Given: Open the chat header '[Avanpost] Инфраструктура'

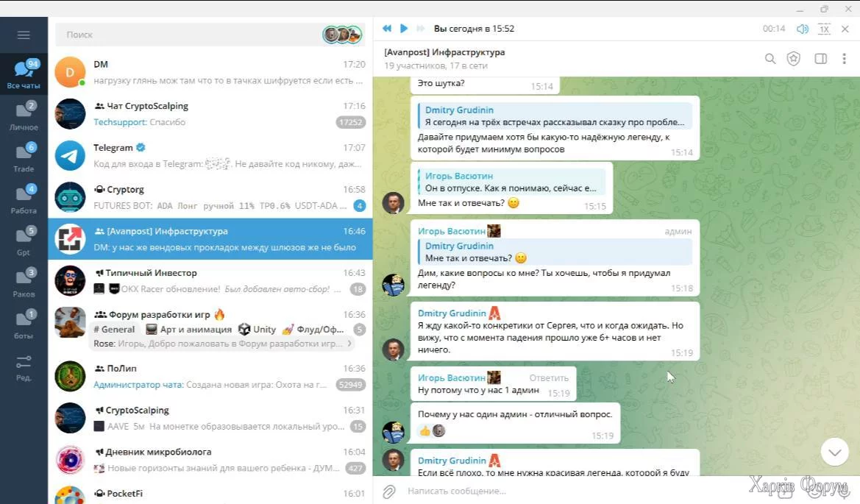Looking at the screenshot, I should (x=444, y=52).
